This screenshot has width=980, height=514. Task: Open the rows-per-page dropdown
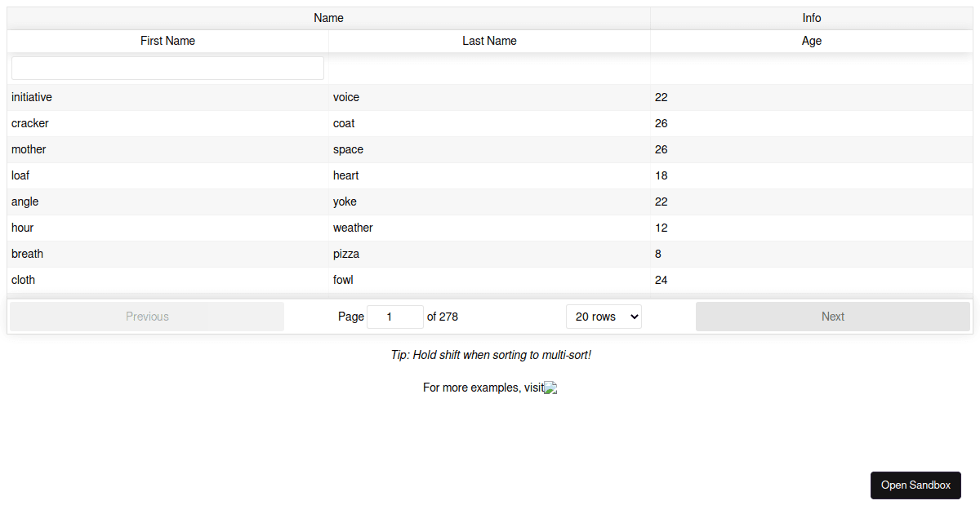point(604,316)
